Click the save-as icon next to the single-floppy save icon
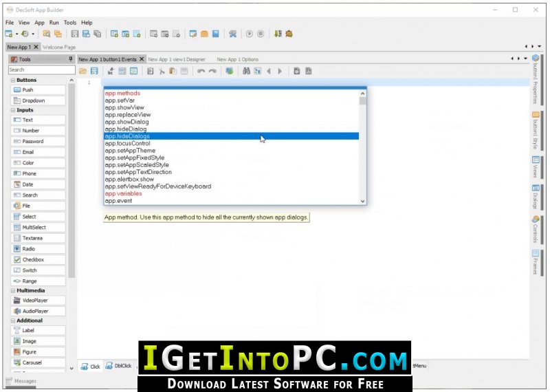The height and width of the screenshot is (392, 550). tap(86, 34)
